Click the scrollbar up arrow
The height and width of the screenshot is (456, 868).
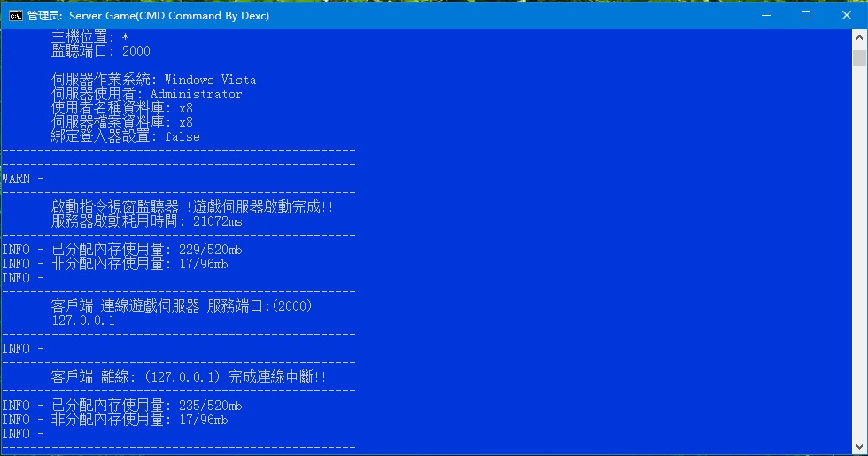point(859,37)
